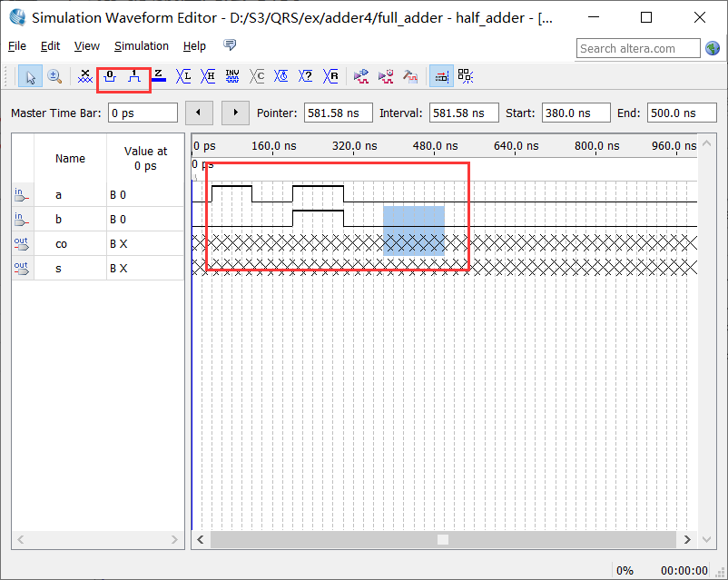Screen dimensions: 728x580
Task: Click input pin icon for b
Action: pos(22,220)
